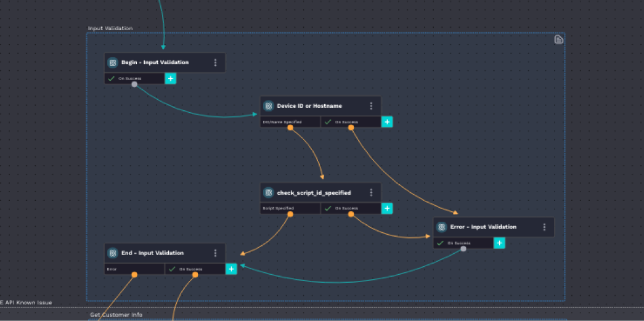Open options menu for check_script_id_specified

(x=371, y=193)
